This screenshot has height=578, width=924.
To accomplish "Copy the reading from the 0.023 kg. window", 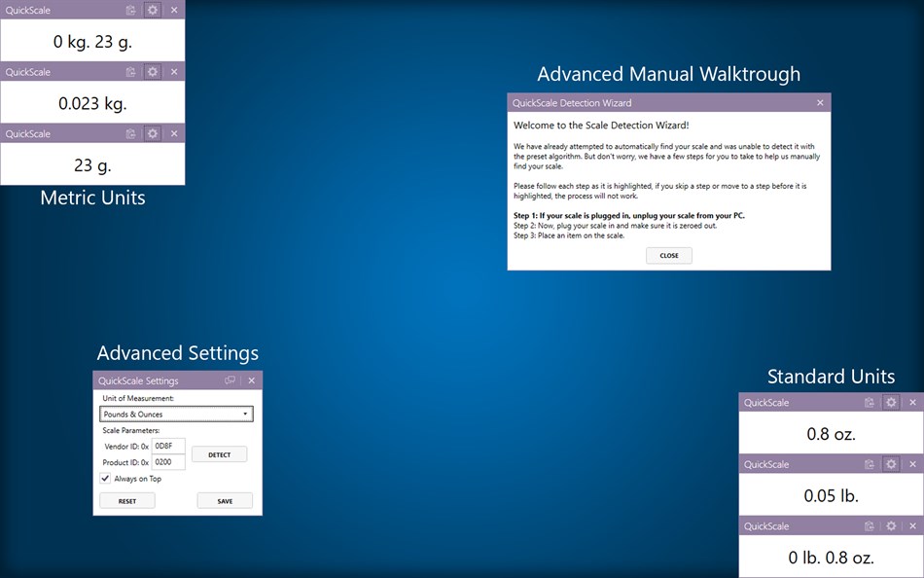I will coord(131,72).
